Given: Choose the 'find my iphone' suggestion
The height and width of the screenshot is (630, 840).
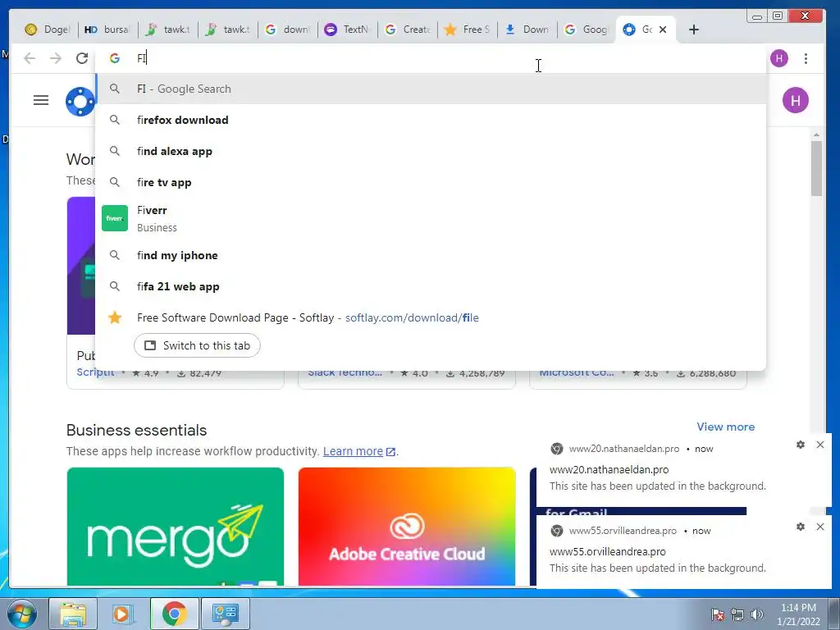Looking at the screenshot, I should 431,256.
